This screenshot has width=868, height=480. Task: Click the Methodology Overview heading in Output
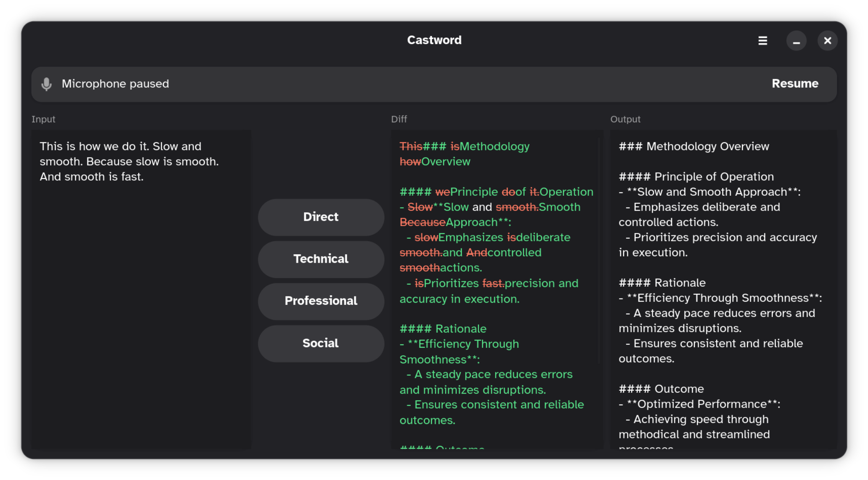(x=694, y=146)
